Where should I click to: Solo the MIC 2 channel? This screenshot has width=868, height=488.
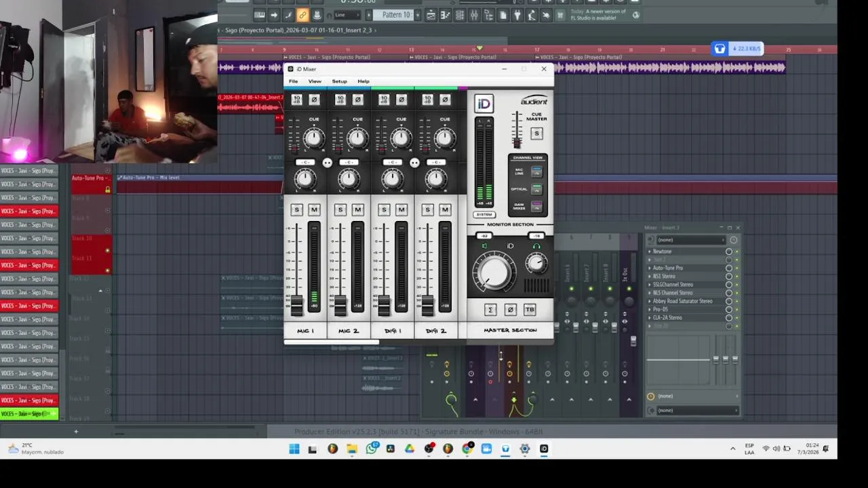340,210
